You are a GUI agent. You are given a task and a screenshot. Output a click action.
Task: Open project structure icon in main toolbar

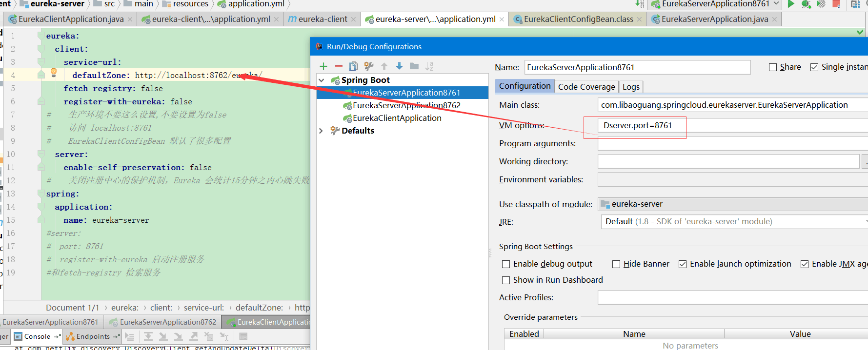pos(855,4)
